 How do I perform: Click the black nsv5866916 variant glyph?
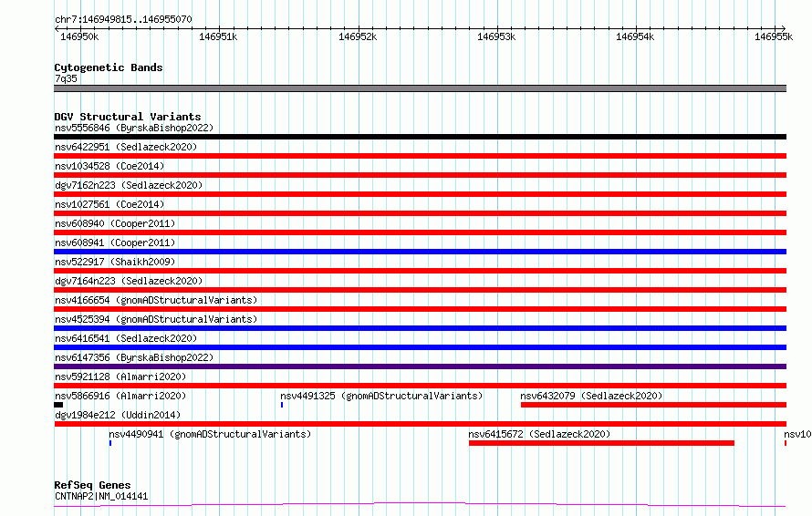[58, 405]
